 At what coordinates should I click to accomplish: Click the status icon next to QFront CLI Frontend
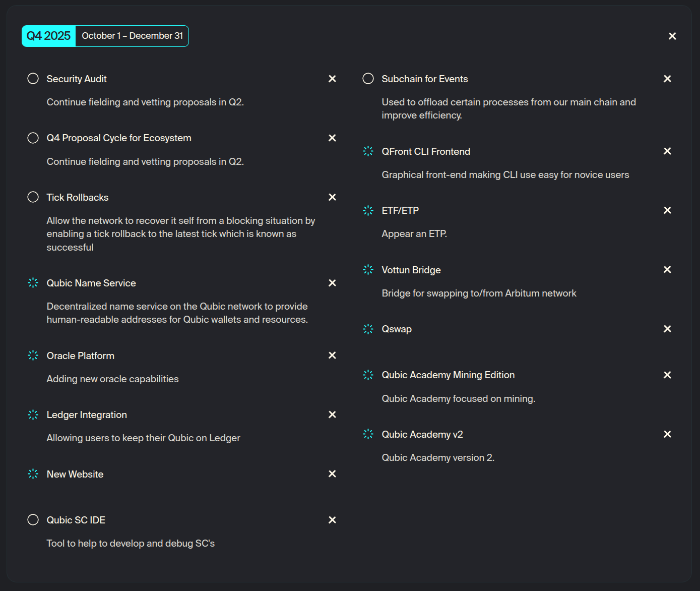tap(368, 151)
